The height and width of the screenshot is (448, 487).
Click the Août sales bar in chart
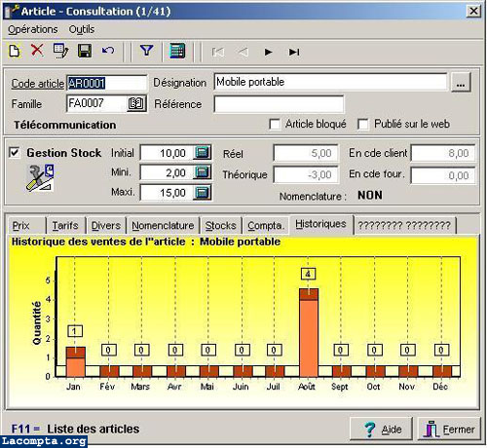click(x=308, y=332)
